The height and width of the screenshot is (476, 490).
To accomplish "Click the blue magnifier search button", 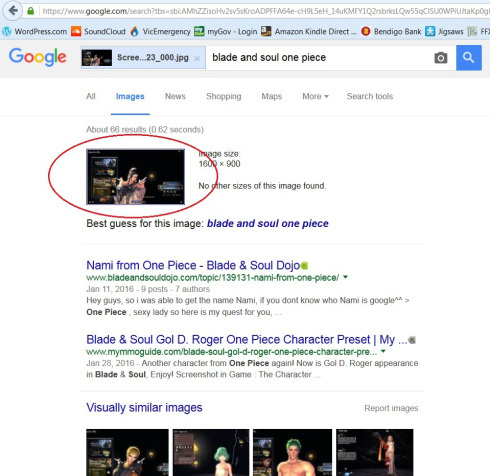I will tap(469, 58).
